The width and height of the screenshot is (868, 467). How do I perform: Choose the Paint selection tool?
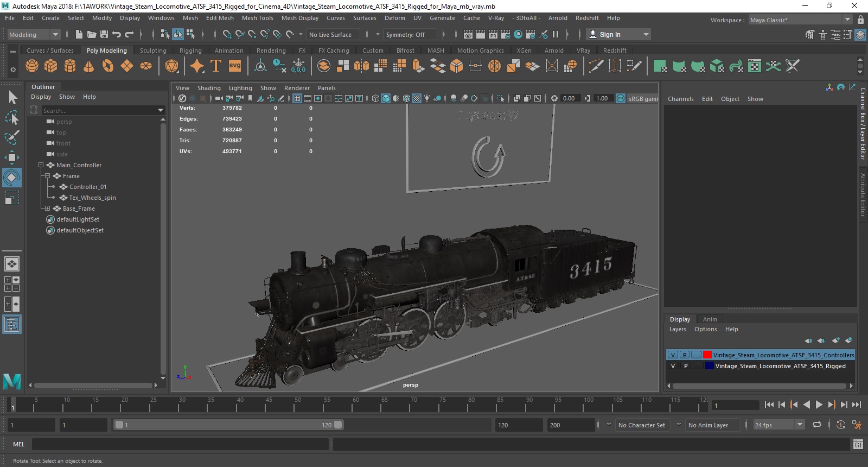click(12, 137)
